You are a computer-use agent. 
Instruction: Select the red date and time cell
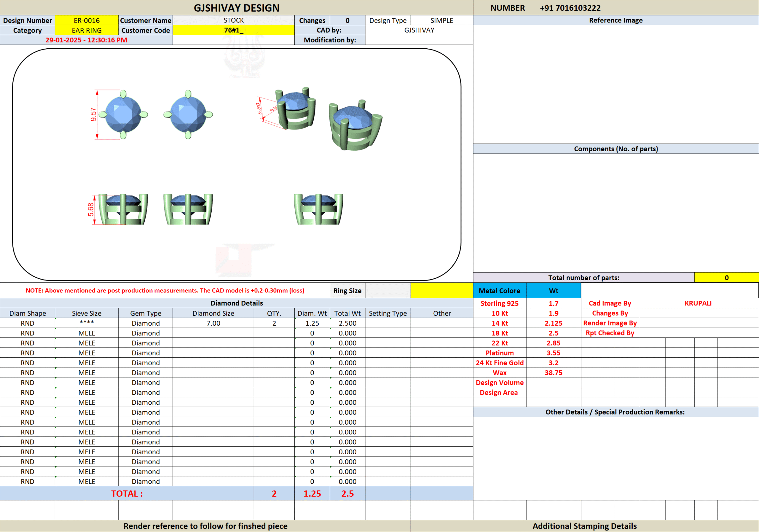pos(86,40)
